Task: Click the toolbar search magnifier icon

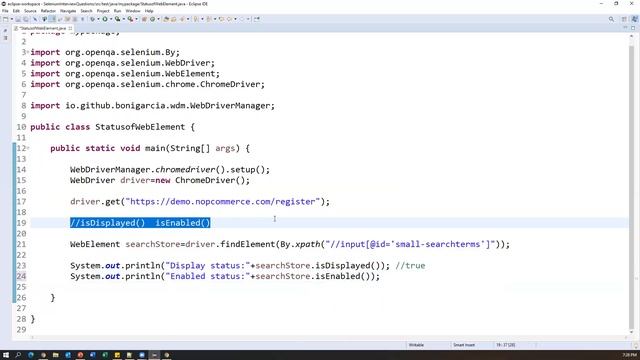Action: click(x=611, y=19)
